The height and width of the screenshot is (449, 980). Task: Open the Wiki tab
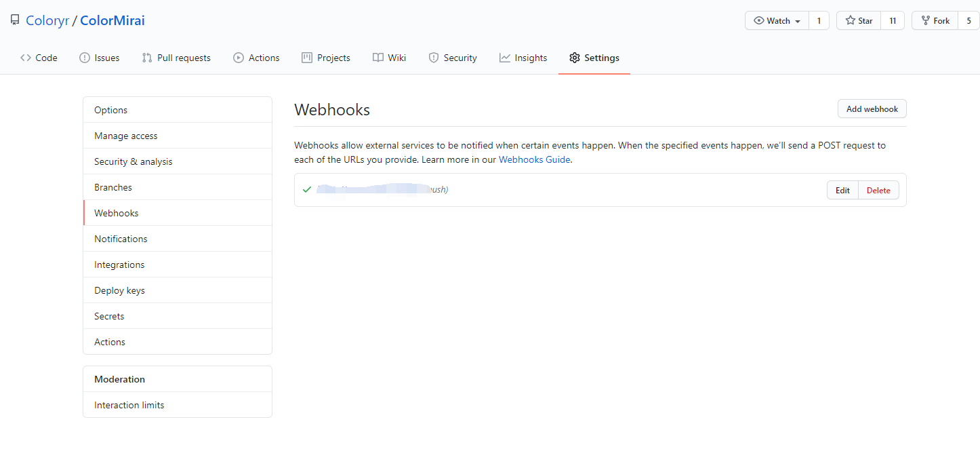(390, 58)
